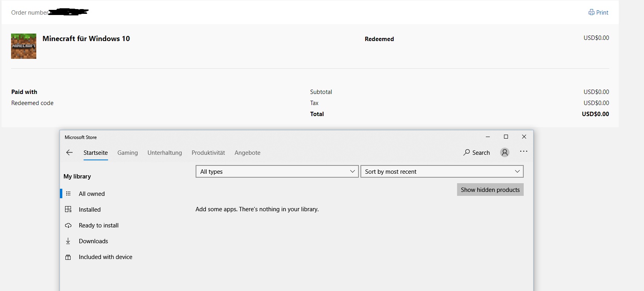
Task: Select Ready to install in sidebar
Action: click(x=99, y=225)
